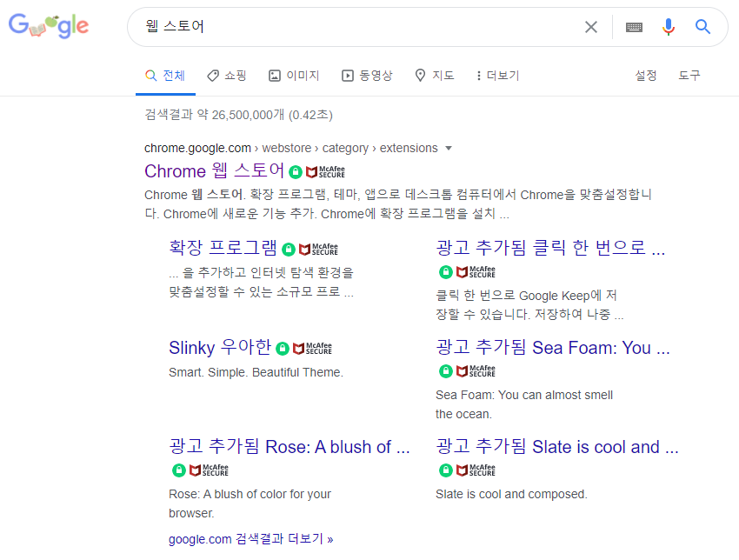Click green lock icon beside Slinky 우아한
Image resolution: width=739 pixels, height=560 pixels.
pos(283,349)
